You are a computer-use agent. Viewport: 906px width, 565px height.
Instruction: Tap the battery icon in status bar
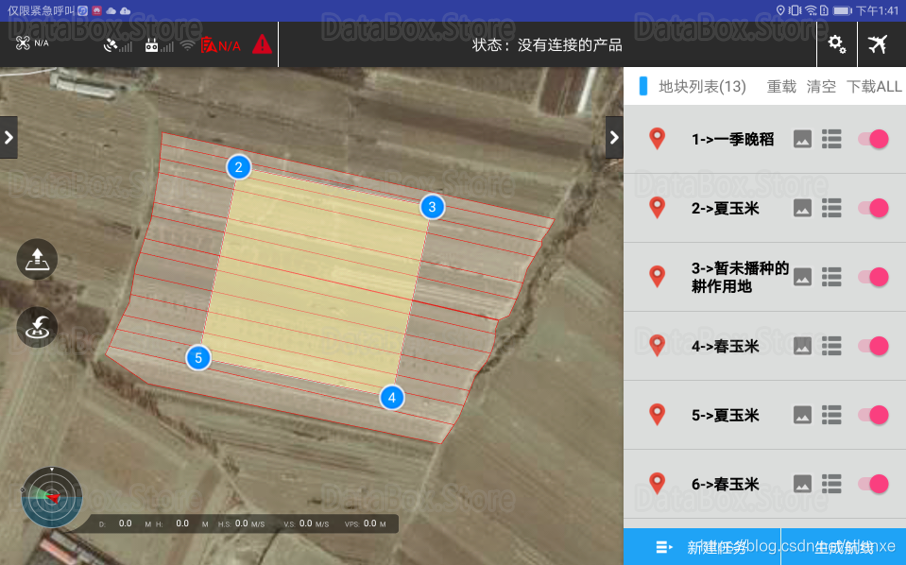tap(842, 10)
